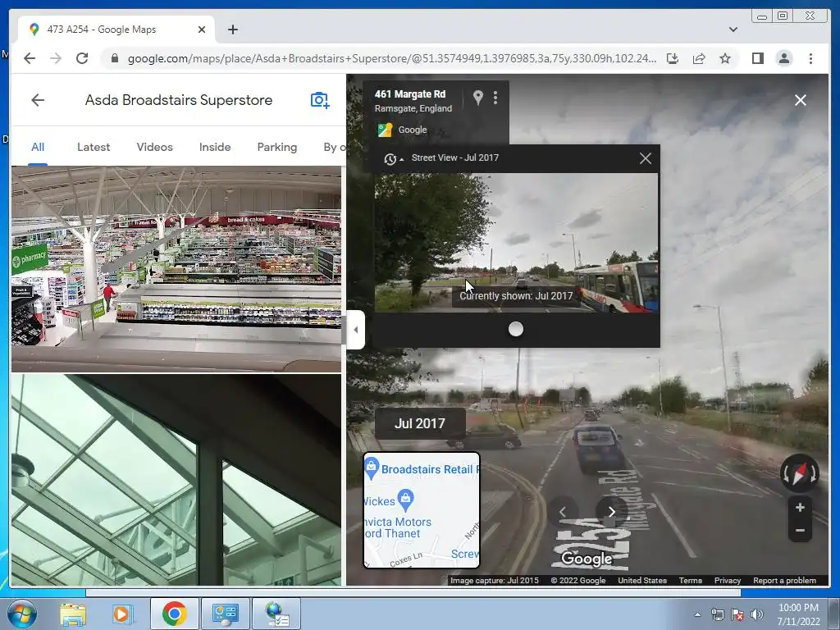840x630 pixels.
Task: Reset view using the compass
Action: 800,473
